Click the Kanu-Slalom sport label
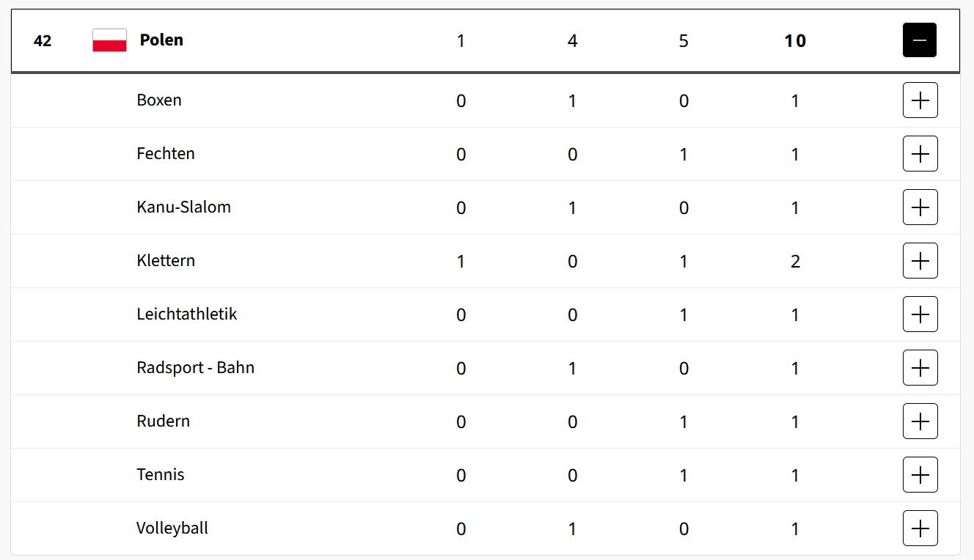Screen dimensions: 974x560 click(183, 207)
